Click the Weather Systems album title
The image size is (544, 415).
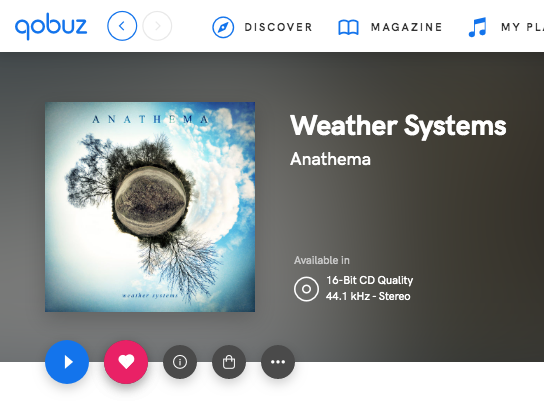point(398,126)
